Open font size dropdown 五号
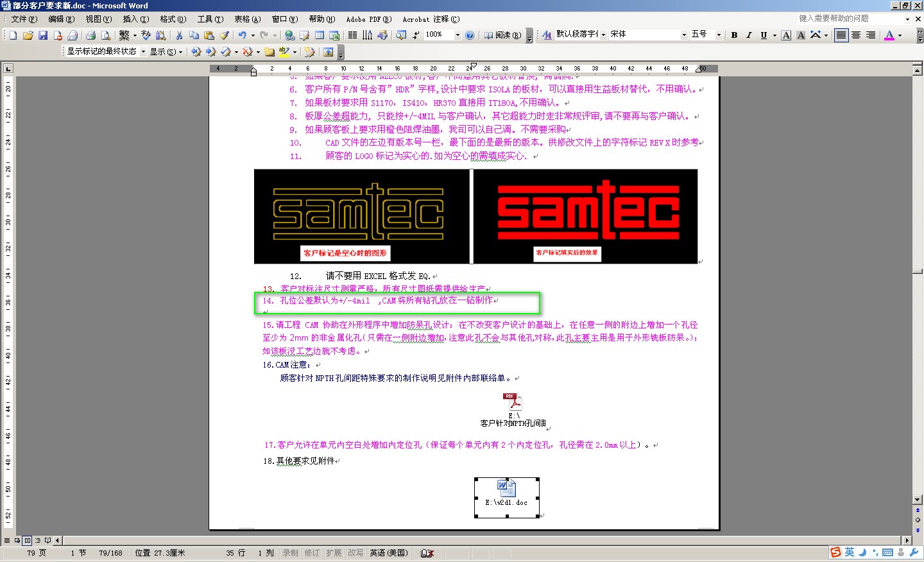Viewport: 924px width, 562px height. pyautogui.click(x=719, y=35)
